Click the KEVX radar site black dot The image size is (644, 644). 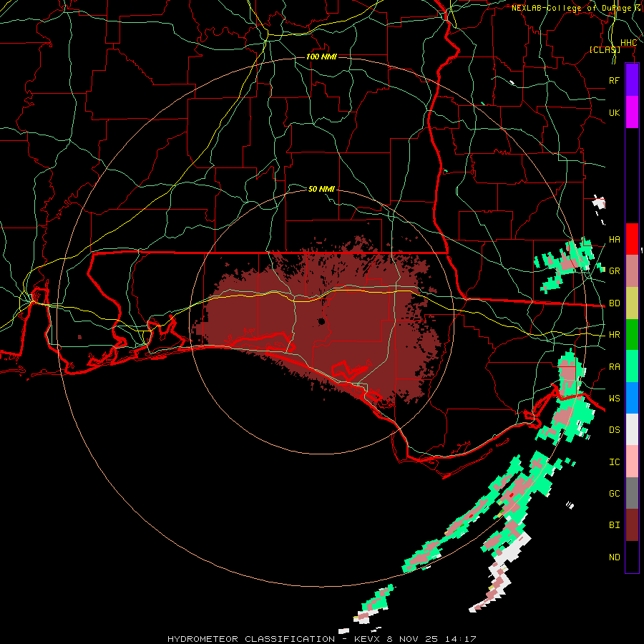pyautogui.click(x=321, y=321)
